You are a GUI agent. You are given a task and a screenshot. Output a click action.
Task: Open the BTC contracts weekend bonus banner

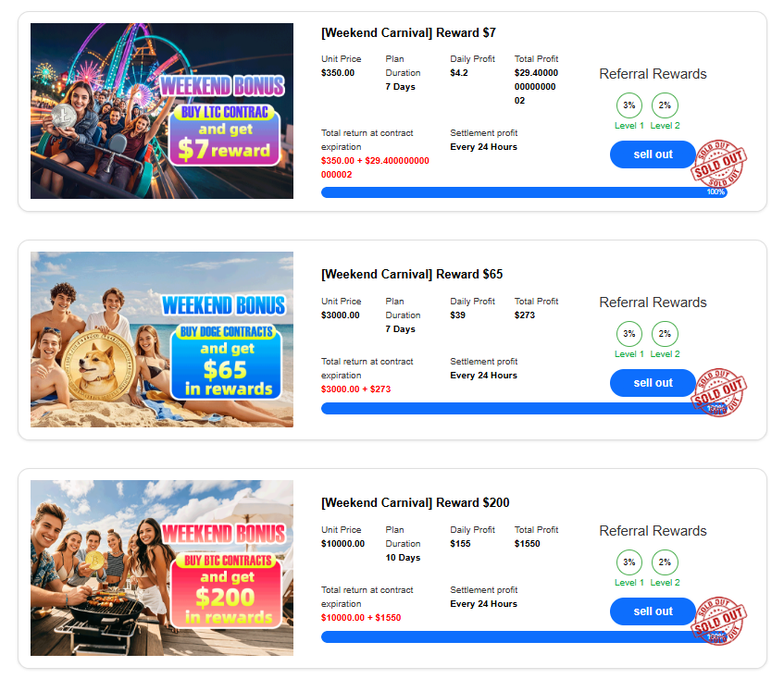point(162,568)
